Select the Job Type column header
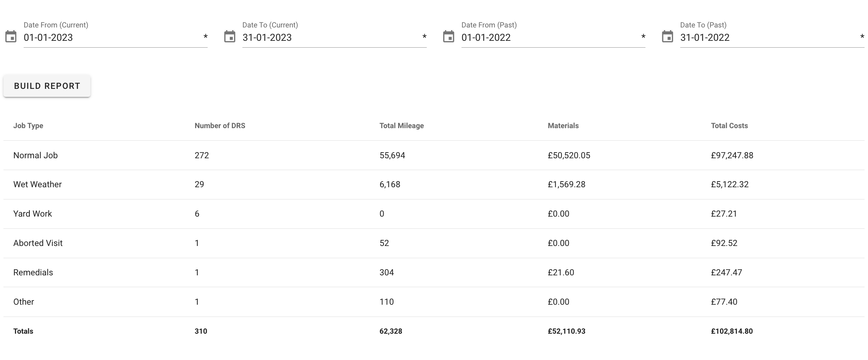This screenshot has height=360, width=868. pyautogui.click(x=28, y=126)
